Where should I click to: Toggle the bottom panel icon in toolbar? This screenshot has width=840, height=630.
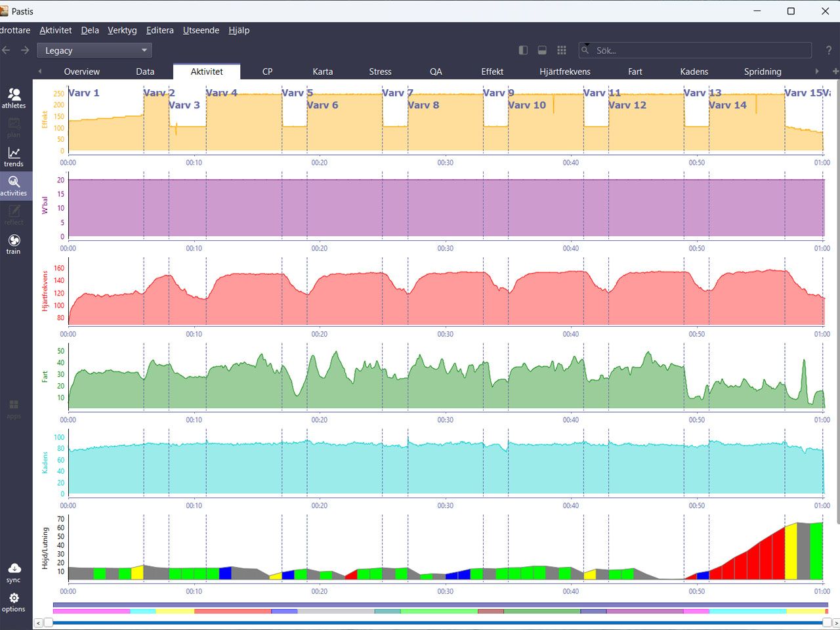[542, 51]
